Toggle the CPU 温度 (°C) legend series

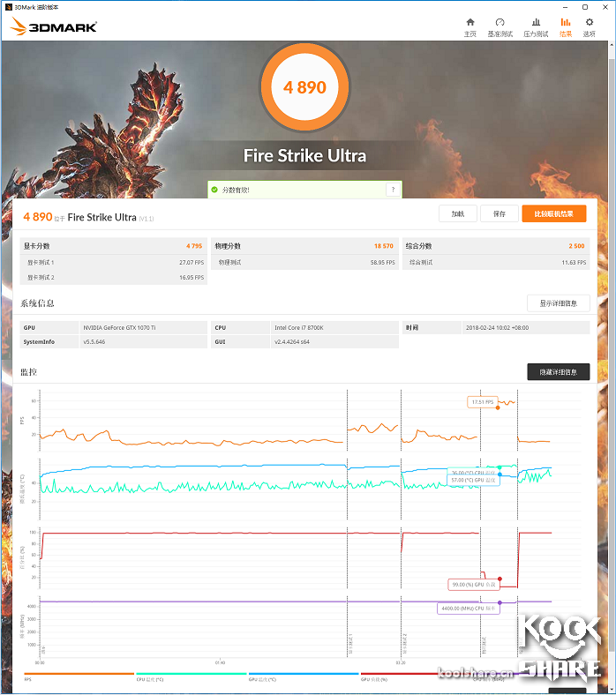150,679
